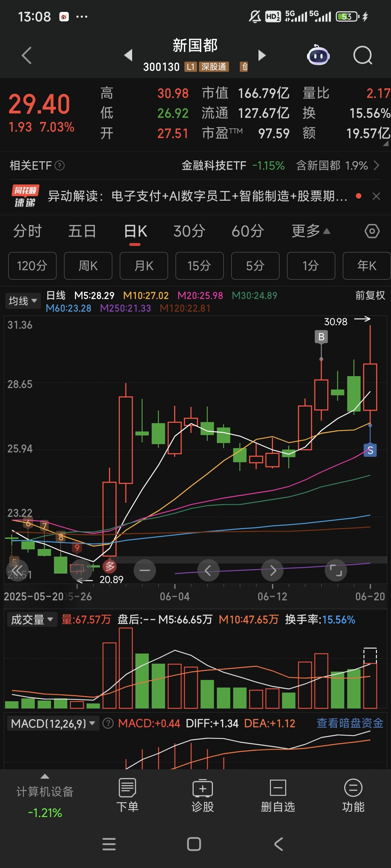Image resolution: width=391 pixels, height=868 pixels.
Task: Open the MACD(12,26,9) dropdown
Action: [x=53, y=723]
